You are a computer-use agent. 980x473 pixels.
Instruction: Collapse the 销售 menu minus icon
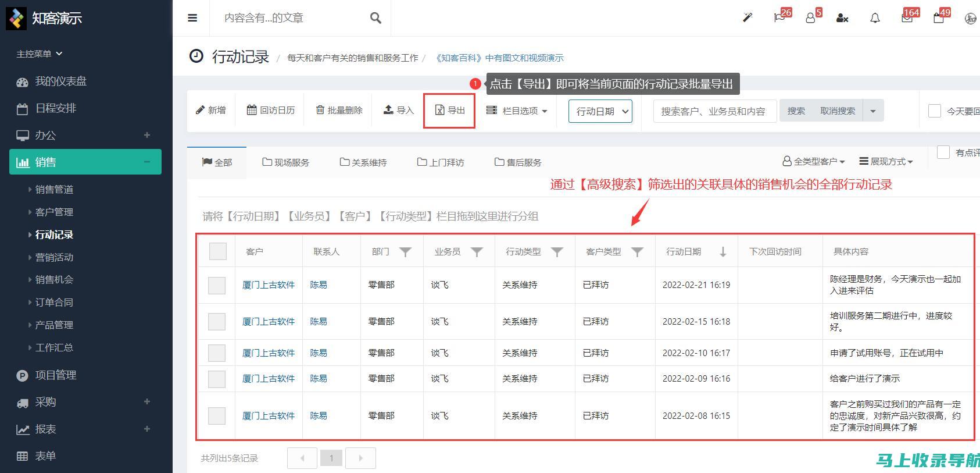tap(147, 162)
